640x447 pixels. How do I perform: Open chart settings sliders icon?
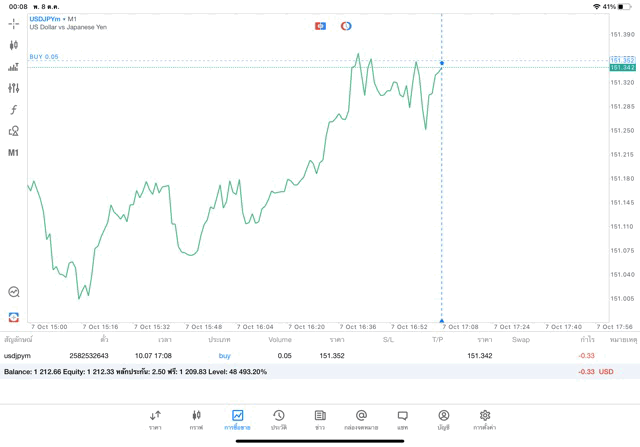click(14, 88)
